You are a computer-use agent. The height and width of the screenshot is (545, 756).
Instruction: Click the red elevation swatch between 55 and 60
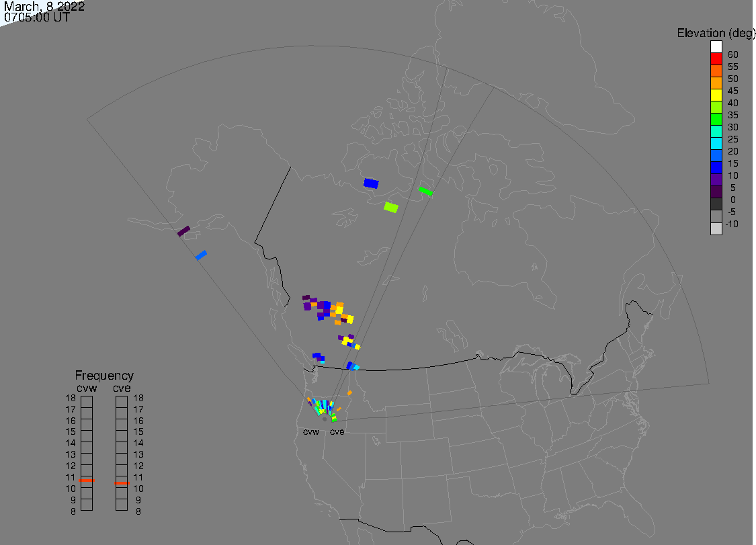(716, 59)
